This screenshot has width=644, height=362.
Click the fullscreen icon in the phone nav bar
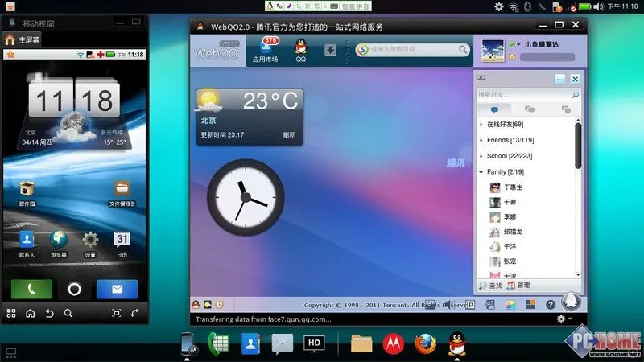(116, 314)
